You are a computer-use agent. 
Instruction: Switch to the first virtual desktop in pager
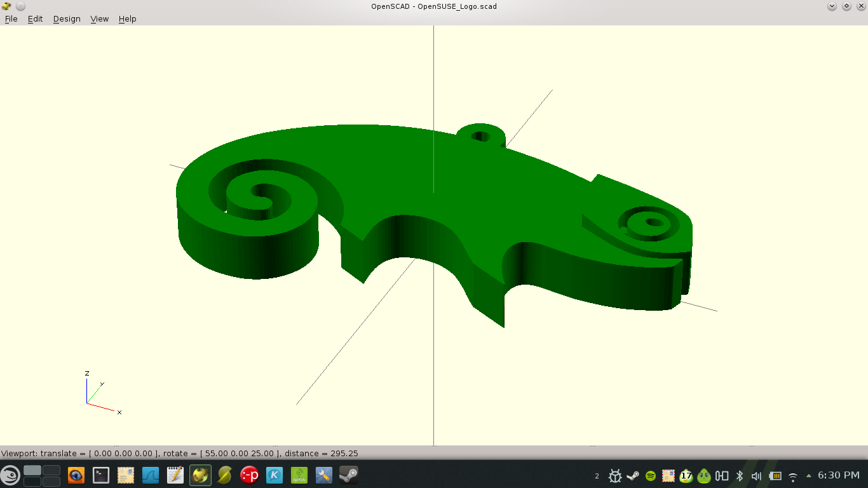pos(32,470)
